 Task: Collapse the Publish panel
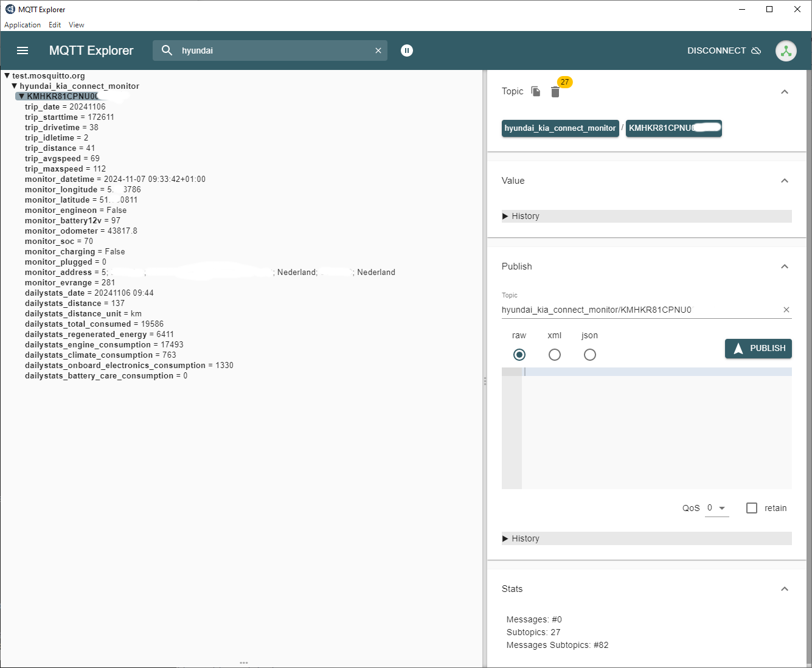tap(785, 266)
